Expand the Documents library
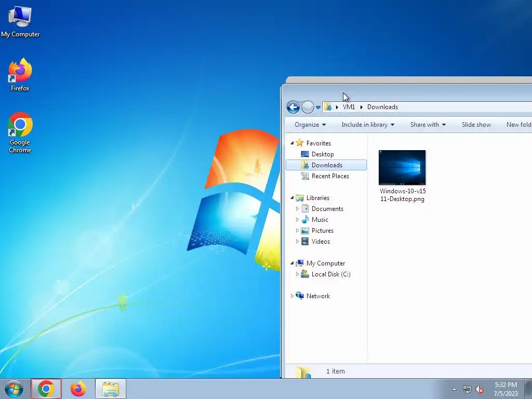 point(298,209)
